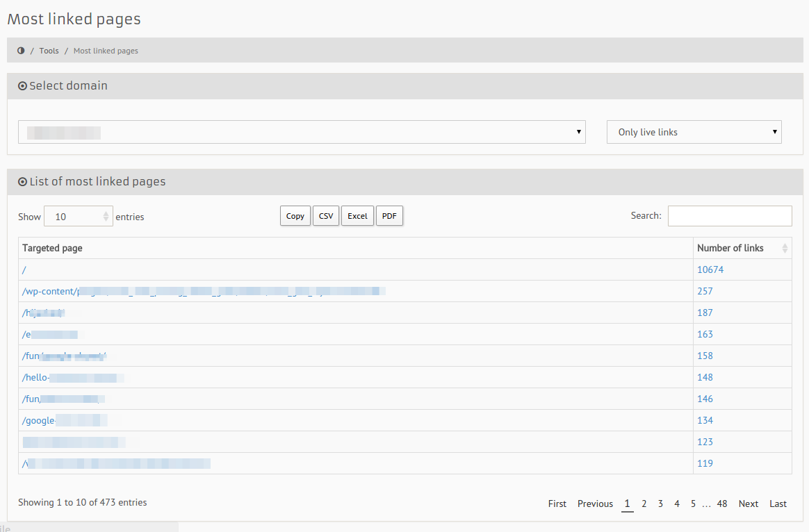809x532 pixels.
Task: Export the table as CSV
Action: pos(325,216)
